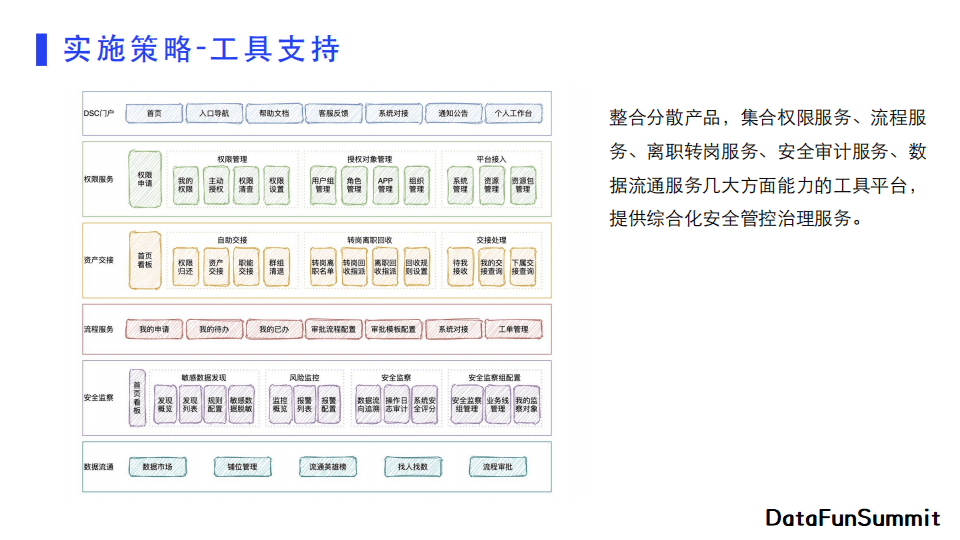Select the 找人找数 box
The height and width of the screenshot is (540, 960).
(x=413, y=467)
